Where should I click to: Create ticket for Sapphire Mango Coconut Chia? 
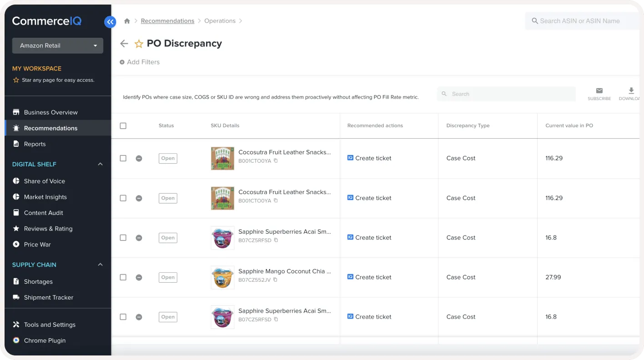(369, 277)
